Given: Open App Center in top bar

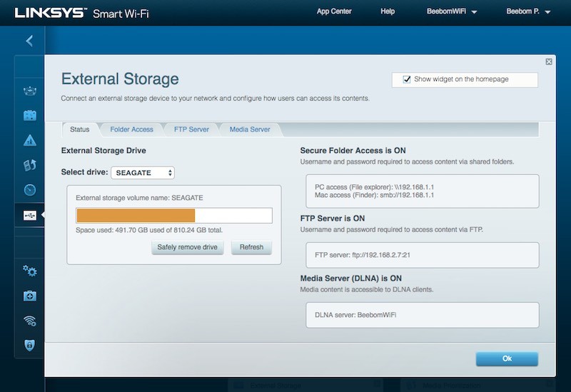Looking at the screenshot, I should pyautogui.click(x=334, y=11).
